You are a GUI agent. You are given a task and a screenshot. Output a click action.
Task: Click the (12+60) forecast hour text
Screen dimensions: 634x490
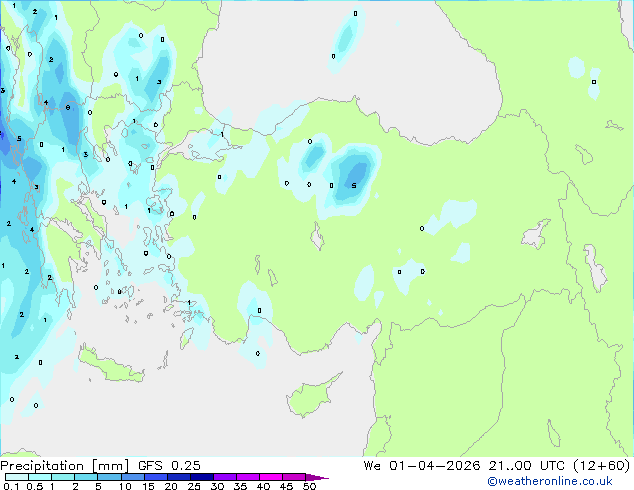tap(601, 466)
